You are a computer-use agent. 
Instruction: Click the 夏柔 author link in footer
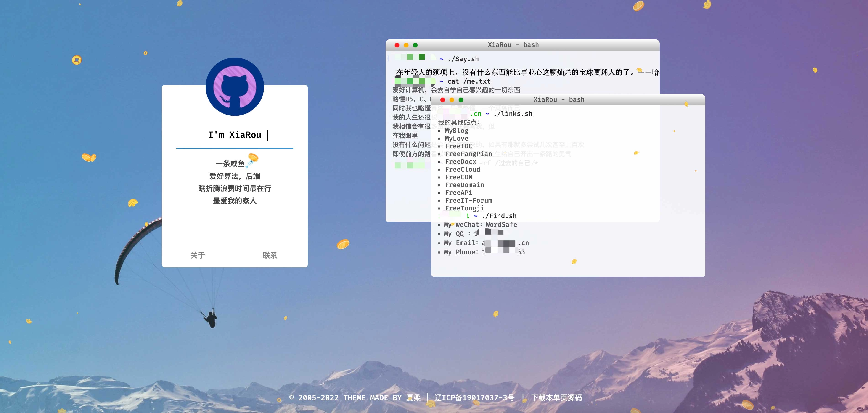[413, 397]
